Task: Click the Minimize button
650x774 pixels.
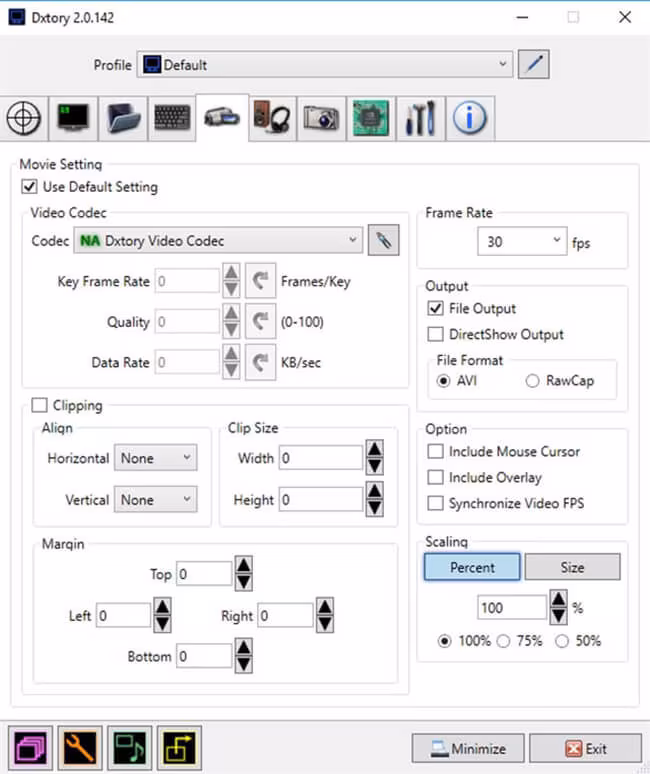Action: [x=468, y=748]
